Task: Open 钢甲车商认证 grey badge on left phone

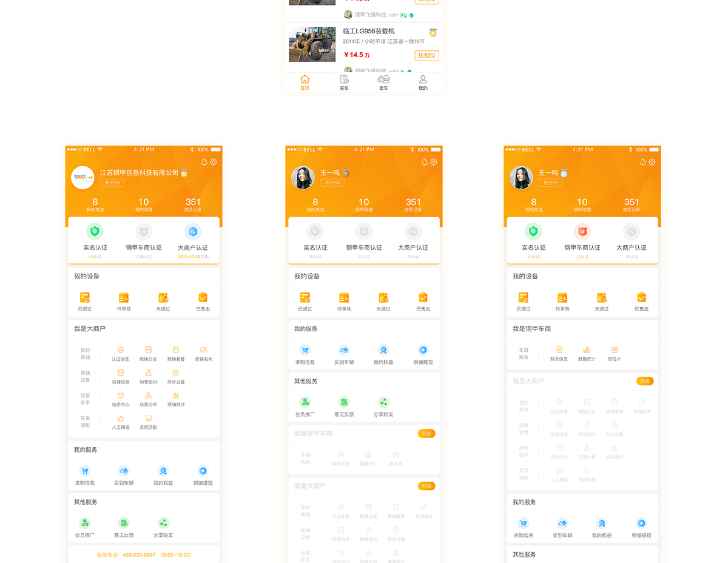Action: (144, 231)
